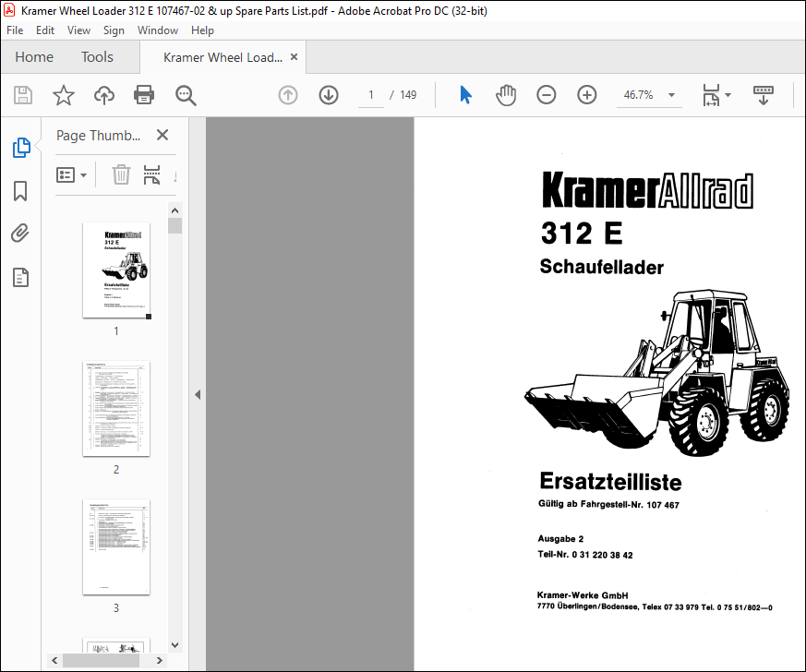Click the thumbnail horizontal scrollbar thumb
Viewport: 806px width, 672px height.
tap(102, 660)
